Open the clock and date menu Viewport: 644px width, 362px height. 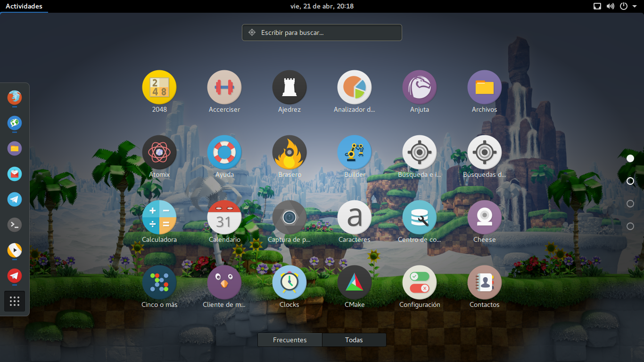tap(322, 6)
